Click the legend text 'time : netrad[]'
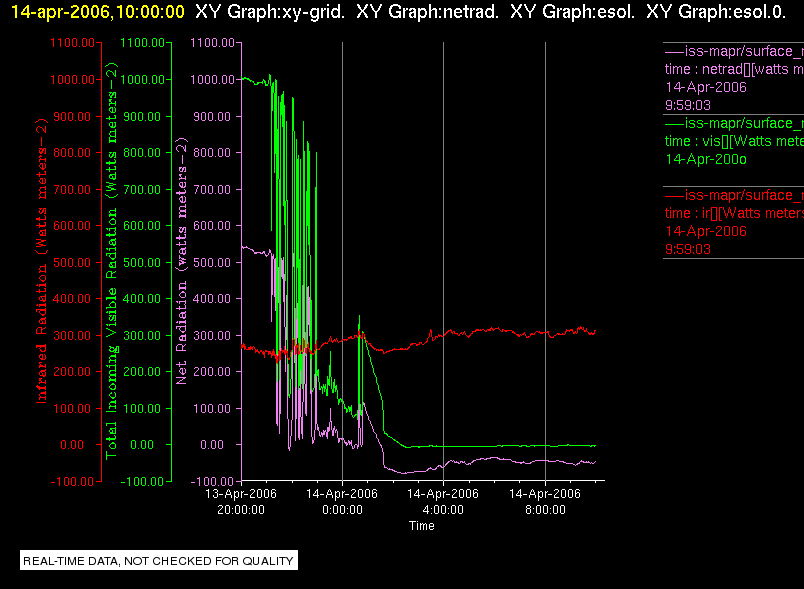Viewport: 804px width, 589px height. (x=708, y=69)
